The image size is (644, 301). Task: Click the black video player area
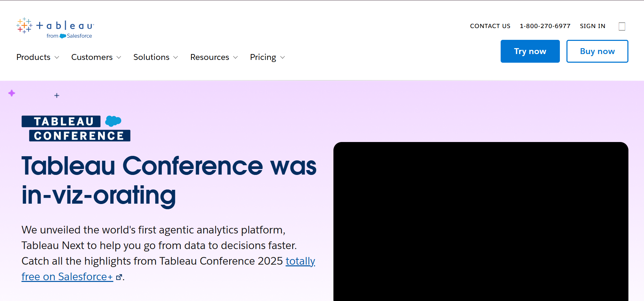[481, 221]
